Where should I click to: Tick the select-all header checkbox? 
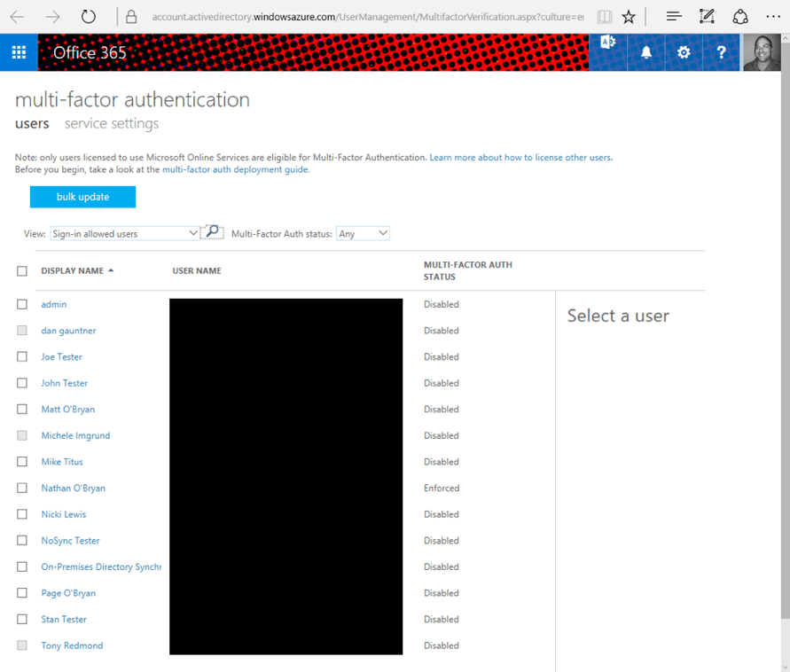[21, 271]
